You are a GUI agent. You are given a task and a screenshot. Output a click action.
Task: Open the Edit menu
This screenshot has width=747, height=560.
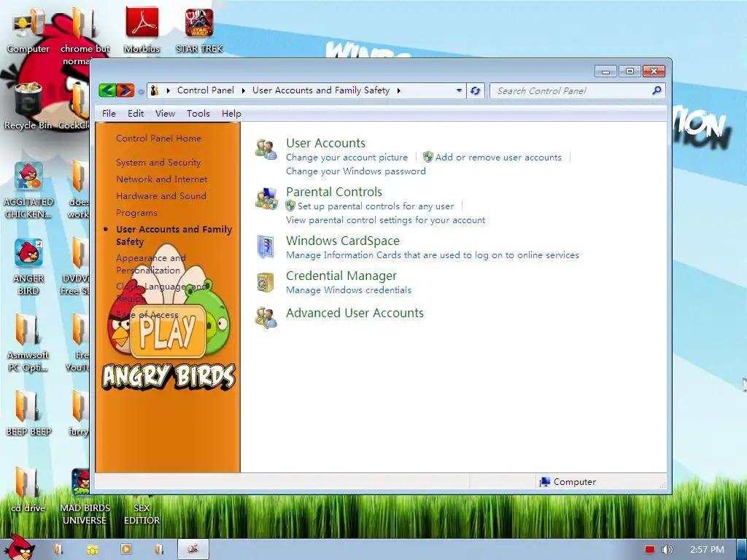click(x=135, y=113)
